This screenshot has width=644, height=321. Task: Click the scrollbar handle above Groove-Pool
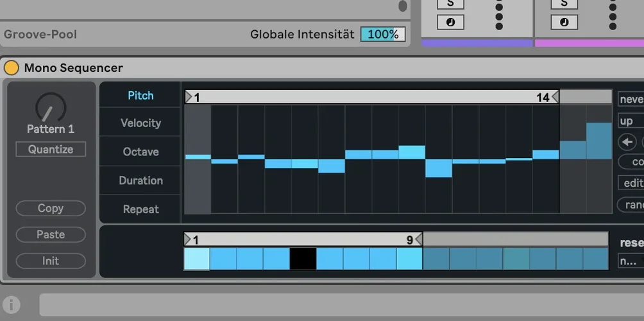(403, 6)
